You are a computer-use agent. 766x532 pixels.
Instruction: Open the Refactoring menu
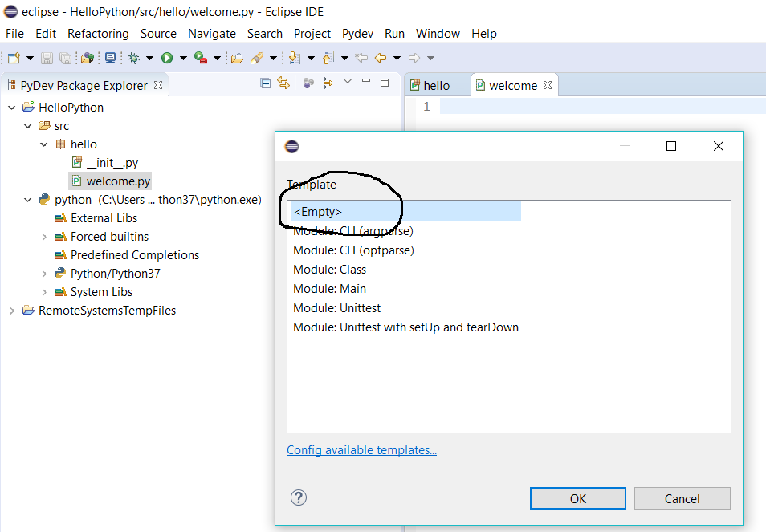(x=98, y=34)
